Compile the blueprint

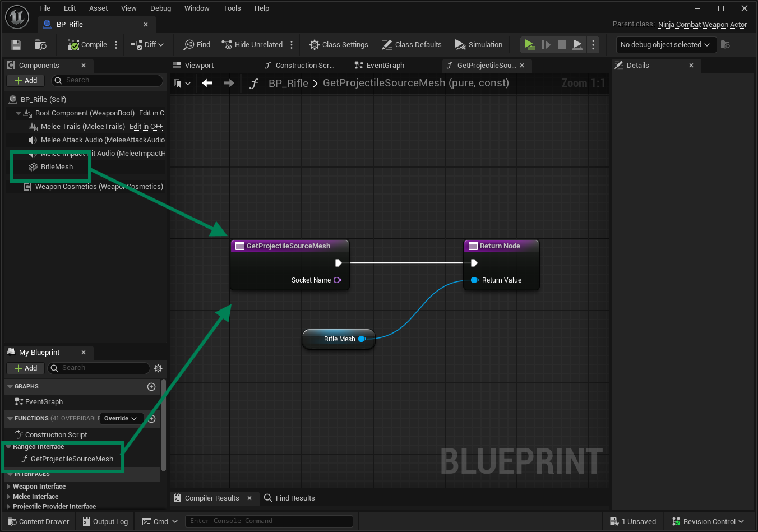pos(87,45)
